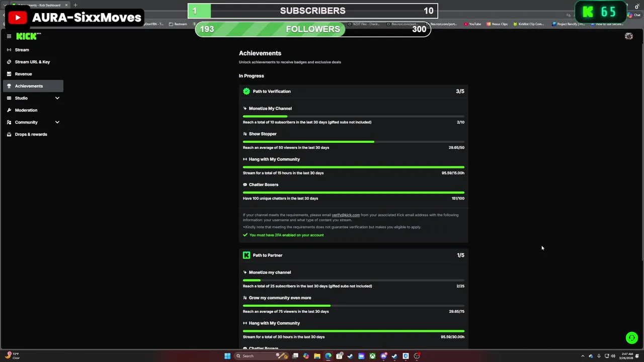Click the green Kick logo
Image resolution: width=644 pixels, height=362 pixels.
[x=27, y=36]
